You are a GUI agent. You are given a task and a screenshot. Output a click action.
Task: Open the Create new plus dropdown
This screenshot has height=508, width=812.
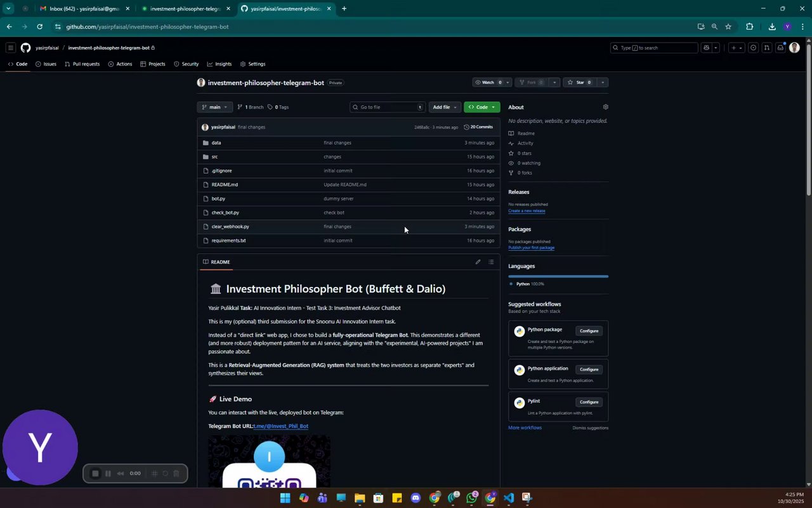click(737, 48)
